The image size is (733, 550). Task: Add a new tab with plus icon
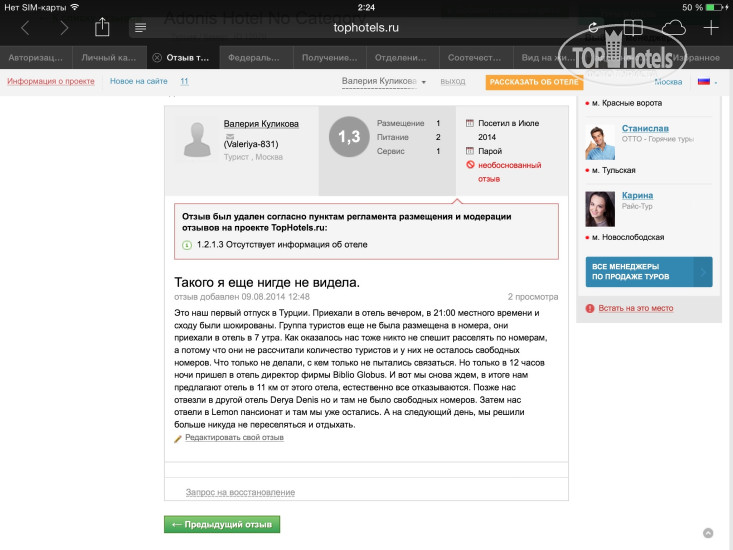[712, 28]
